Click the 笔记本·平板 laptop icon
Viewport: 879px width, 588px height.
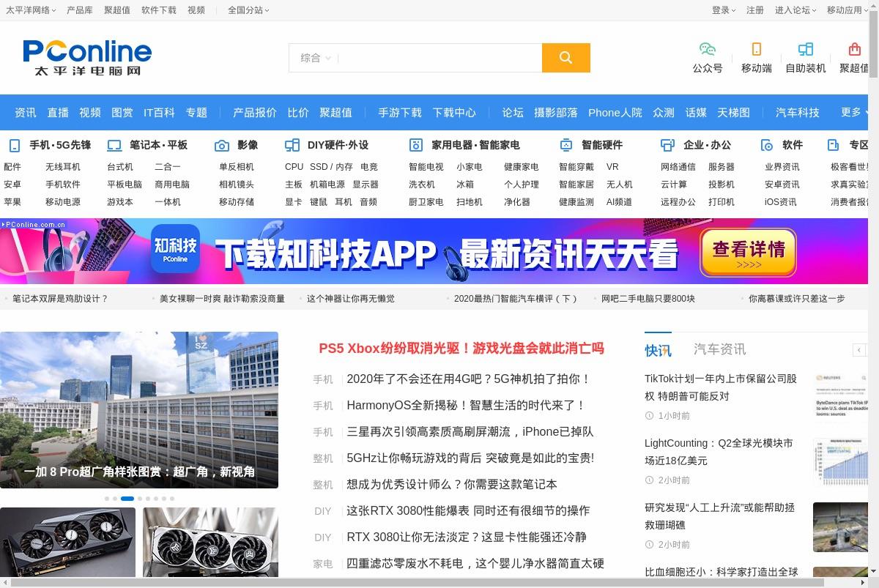(x=114, y=145)
